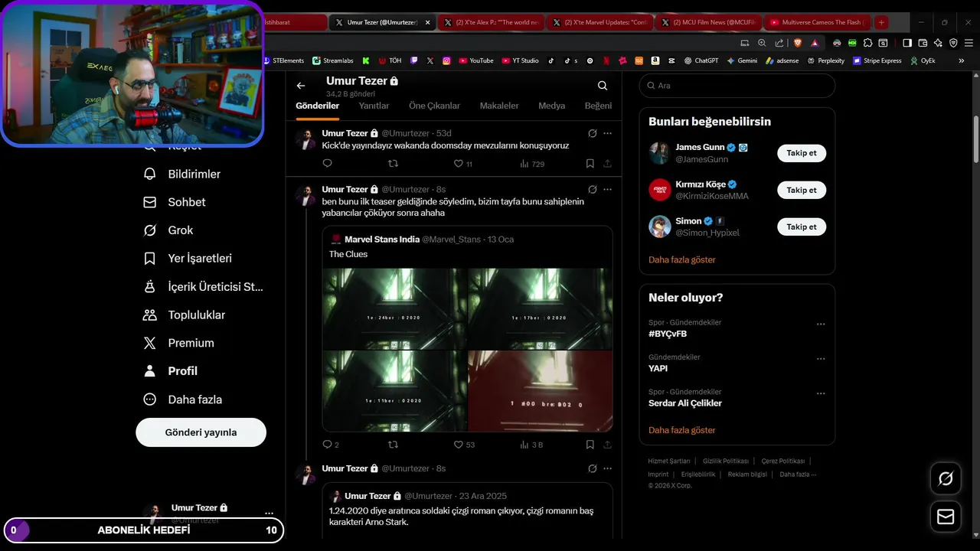This screenshot has width=980, height=551.
Task: Open new browser tab with plus
Action: pyautogui.click(x=881, y=22)
